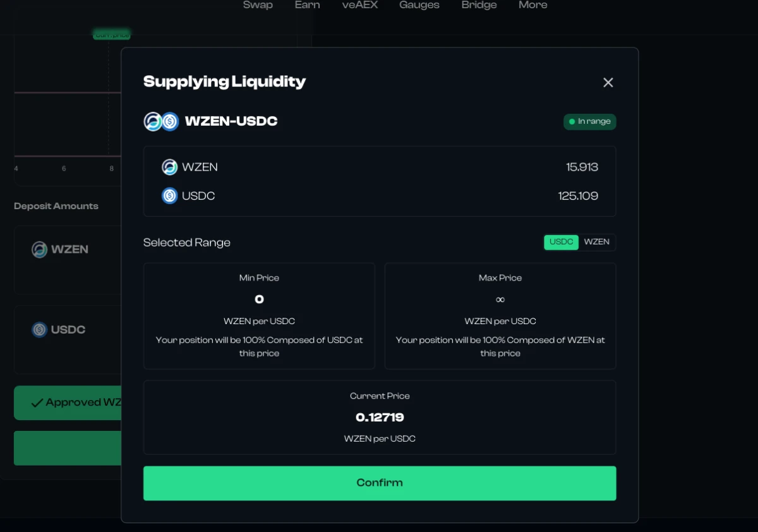This screenshot has width=758, height=532.
Task: Click the Max Price infinity box
Action: coord(500,316)
